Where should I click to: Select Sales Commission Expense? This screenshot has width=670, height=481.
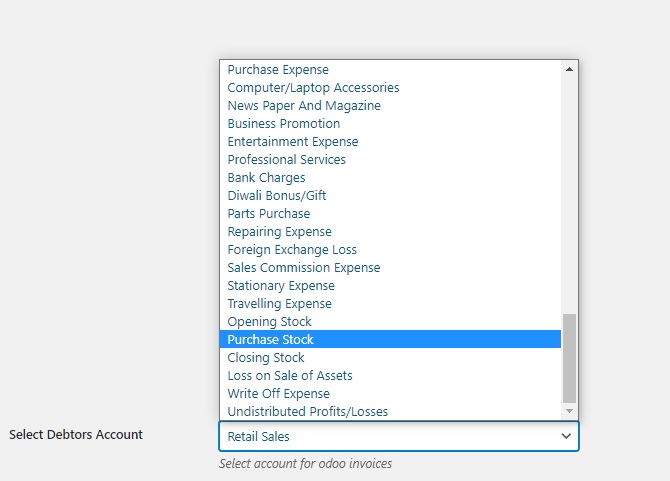[390, 267]
